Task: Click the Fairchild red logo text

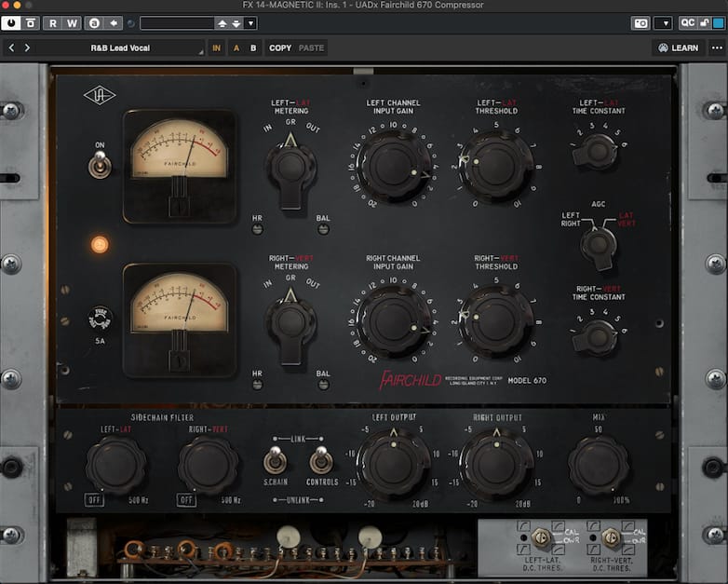Action: pos(411,380)
